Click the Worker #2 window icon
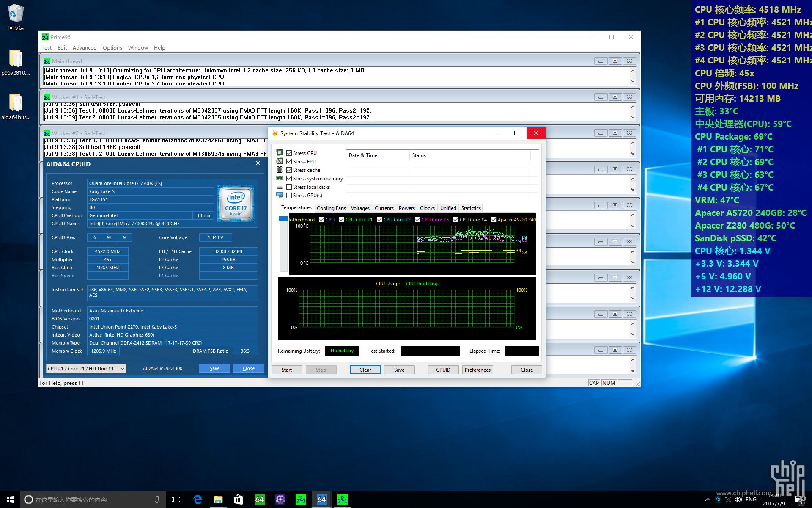 click(47, 133)
